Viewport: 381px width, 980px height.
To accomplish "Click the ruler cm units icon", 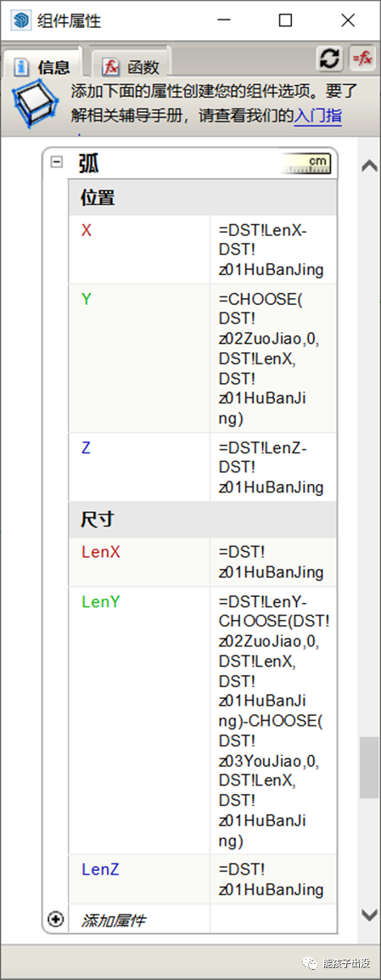I will click(306, 164).
